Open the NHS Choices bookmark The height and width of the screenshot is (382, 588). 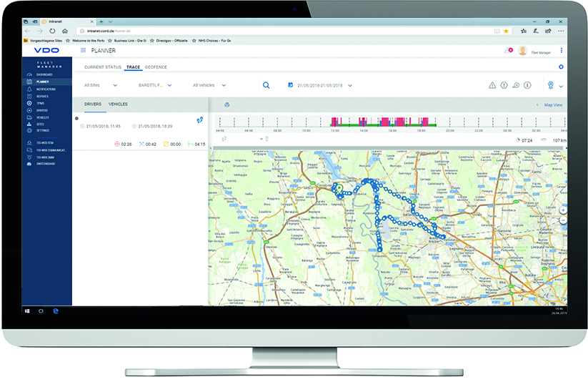pyautogui.click(x=211, y=41)
